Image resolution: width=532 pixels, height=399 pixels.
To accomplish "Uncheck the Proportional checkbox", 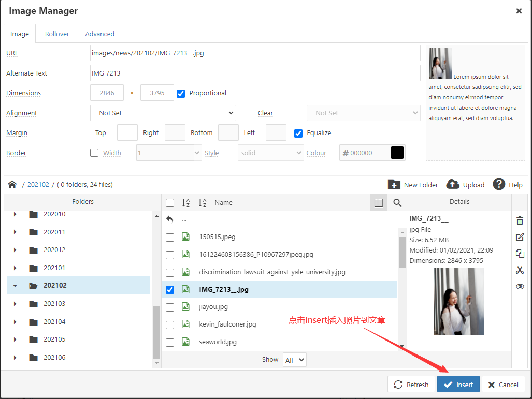I will click(181, 93).
